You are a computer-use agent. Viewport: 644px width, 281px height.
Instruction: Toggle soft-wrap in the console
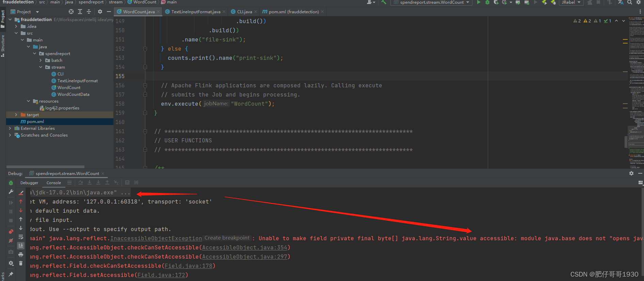tap(21, 237)
